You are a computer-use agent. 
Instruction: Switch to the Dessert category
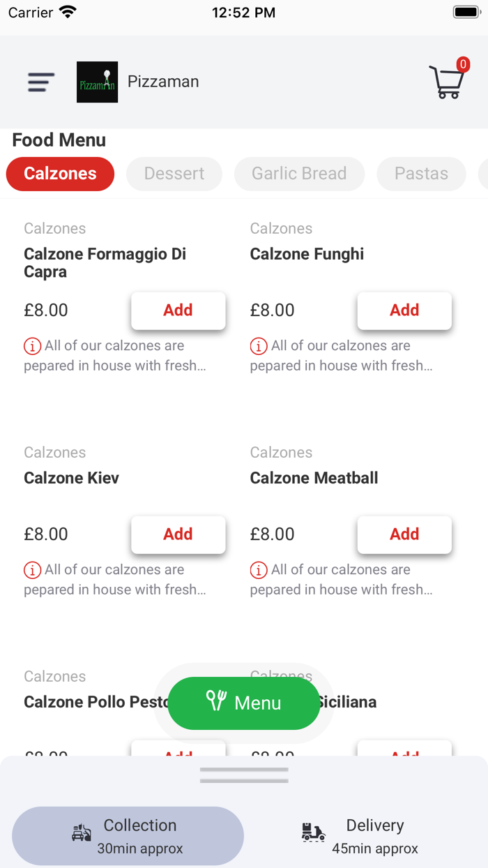(x=174, y=174)
